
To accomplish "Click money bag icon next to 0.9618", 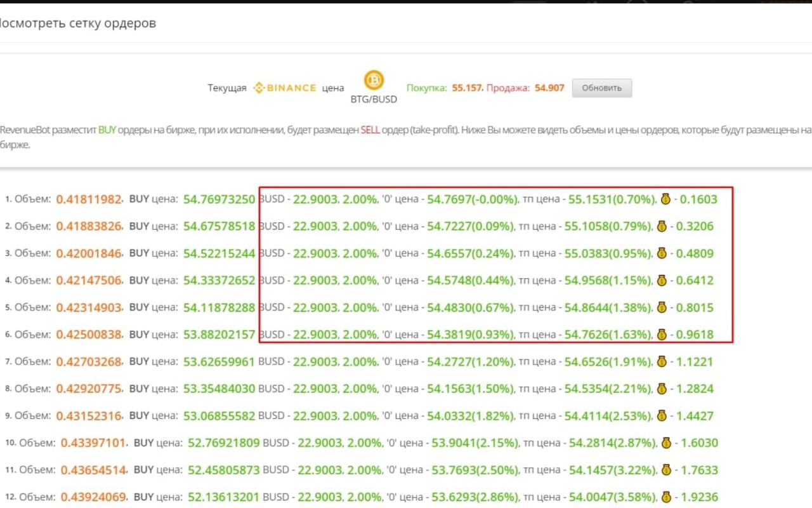I will (x=662, y=334).
